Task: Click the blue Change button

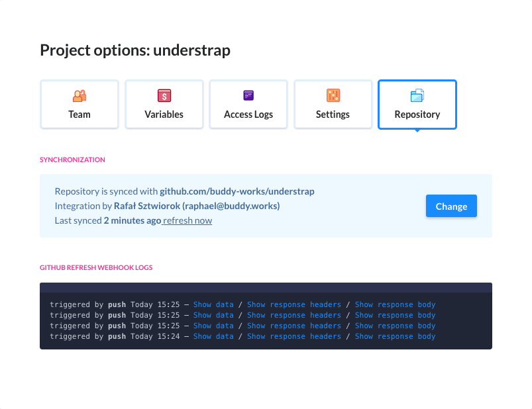Action: [x=451, y=206]
